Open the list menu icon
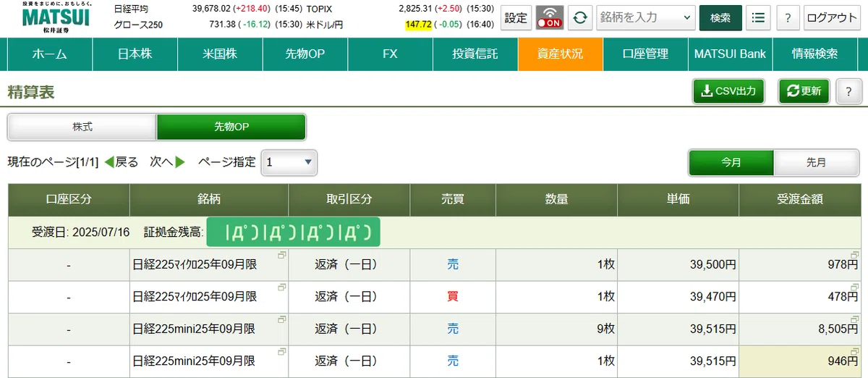The width and height of the screenshot is (868, 378). 758,17
